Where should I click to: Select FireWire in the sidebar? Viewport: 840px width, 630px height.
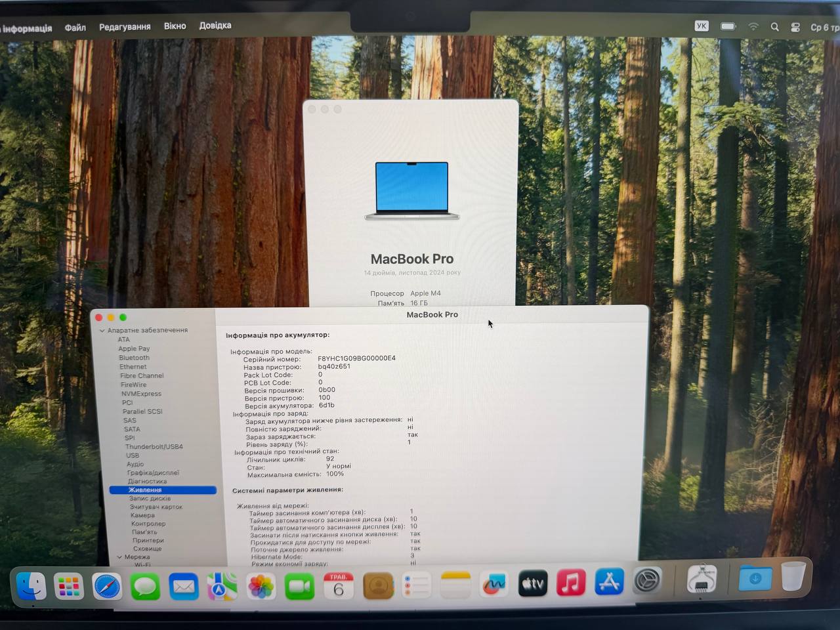(x=133, y=385)
